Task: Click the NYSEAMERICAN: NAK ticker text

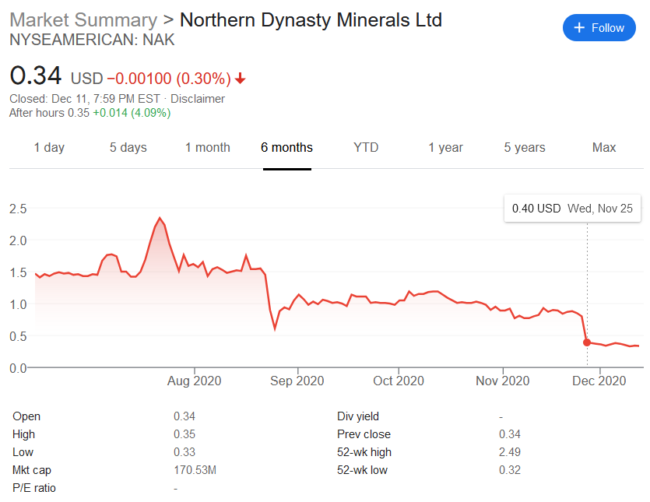Action: pos(80,40)
